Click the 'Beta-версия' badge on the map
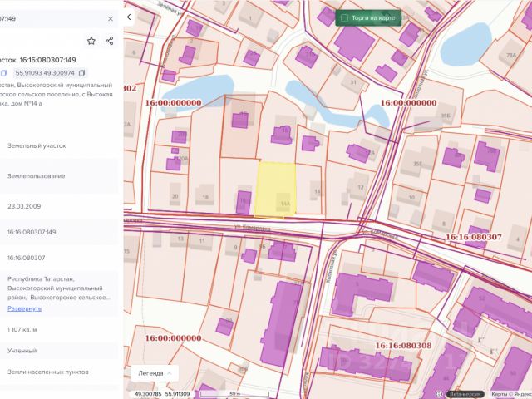532x399 pixels. [466, 394]
